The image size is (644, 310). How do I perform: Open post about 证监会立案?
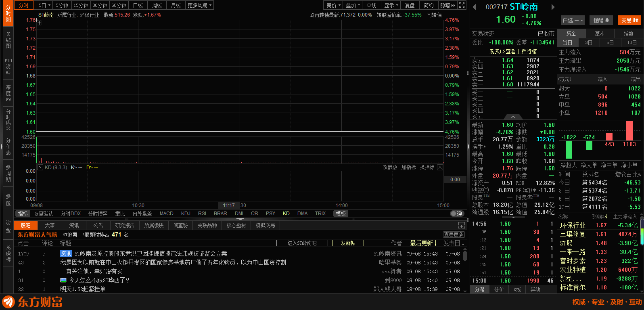(x=151, y=253)
